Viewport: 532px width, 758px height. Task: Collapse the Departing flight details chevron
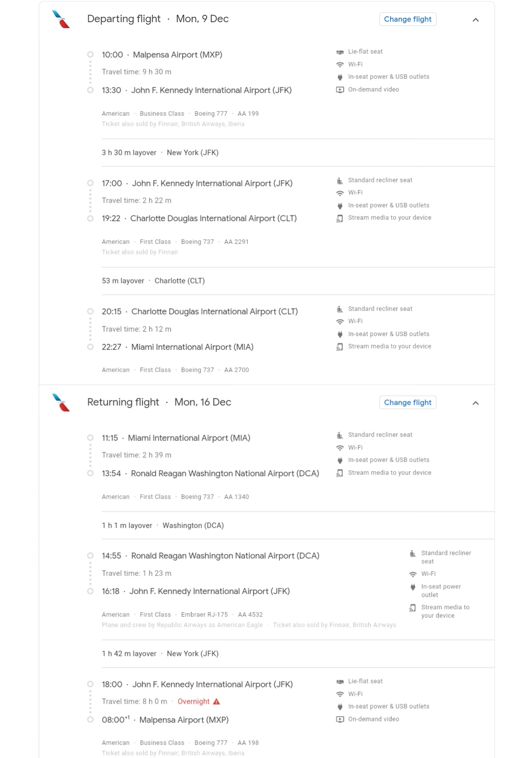click(475, 20)
